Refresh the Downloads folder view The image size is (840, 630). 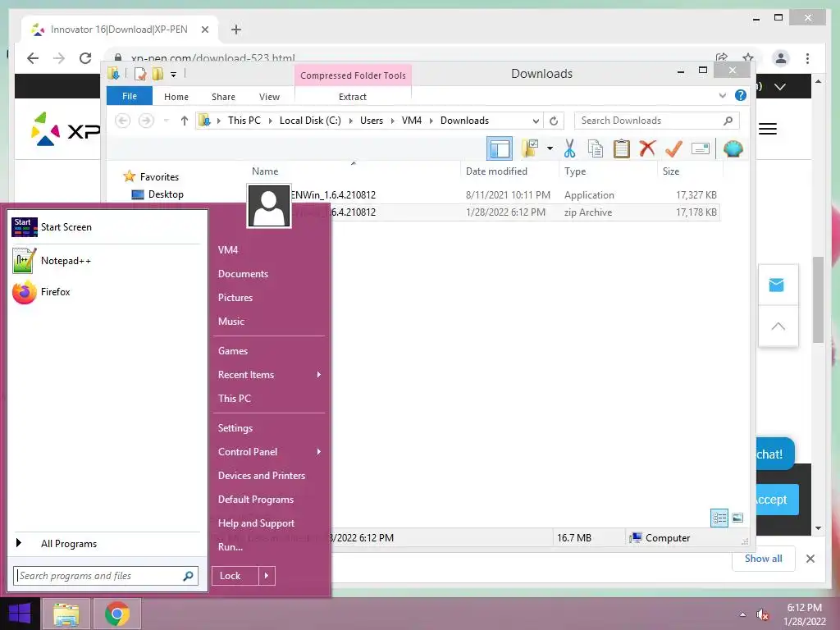tap(554, 121)
